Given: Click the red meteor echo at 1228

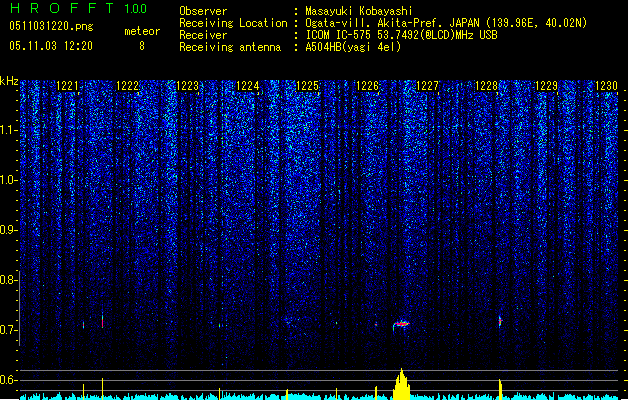Looking at the screenshot, I should (500, 321).
